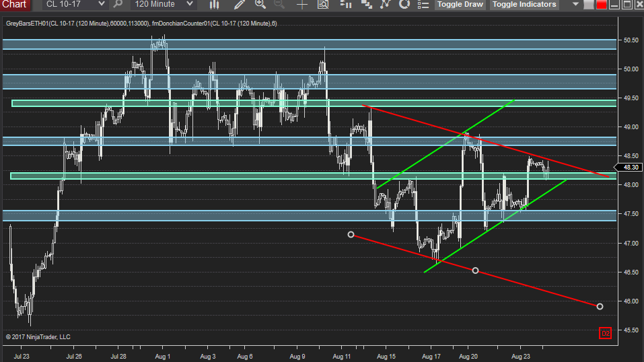Viewport: 644px width, 362px height.
Task: Click the 48.30 current price marker
Action: tap(629, 168)
